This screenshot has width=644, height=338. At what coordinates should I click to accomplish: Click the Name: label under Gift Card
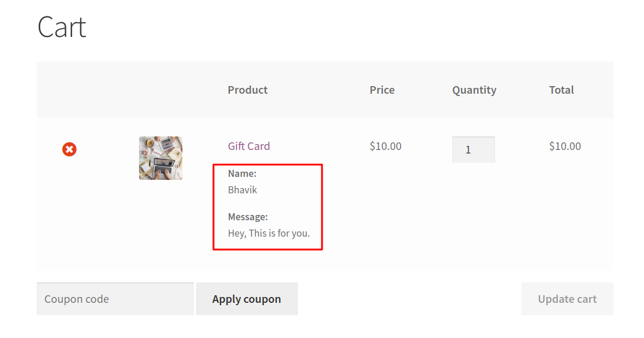pos(242,173)
